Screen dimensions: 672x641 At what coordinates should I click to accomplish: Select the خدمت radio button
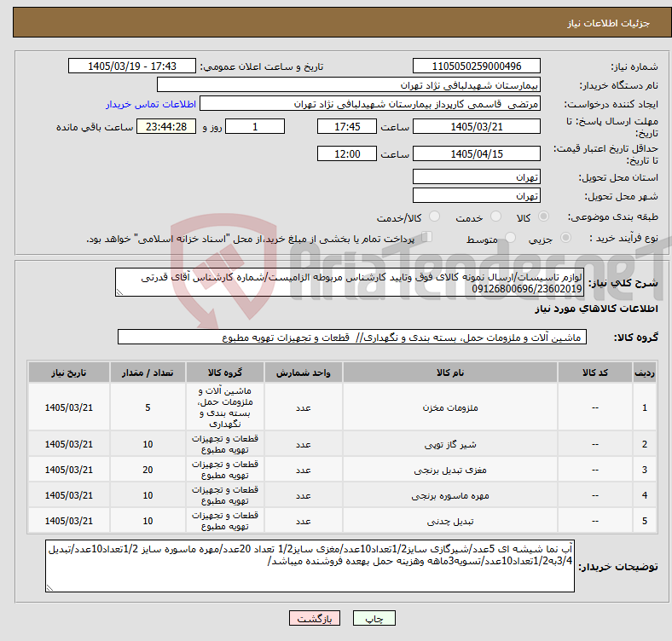495,217
